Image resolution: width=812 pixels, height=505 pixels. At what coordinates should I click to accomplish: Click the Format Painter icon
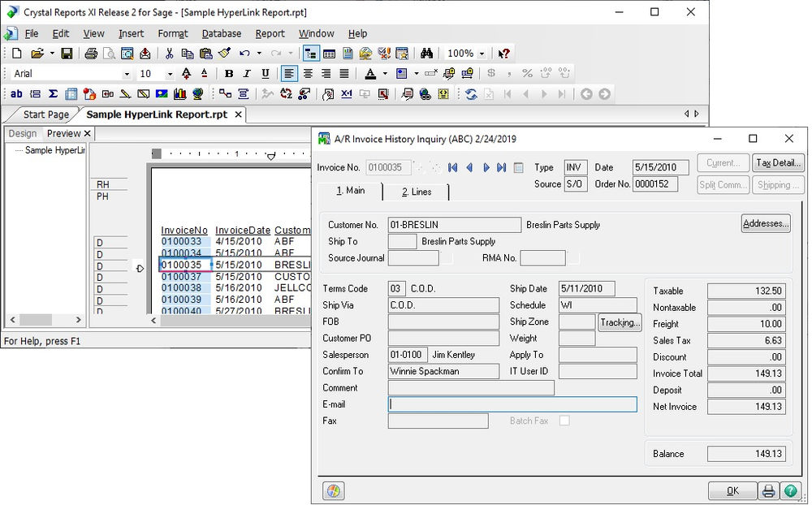pyautogui.click(x=224, y=54)
